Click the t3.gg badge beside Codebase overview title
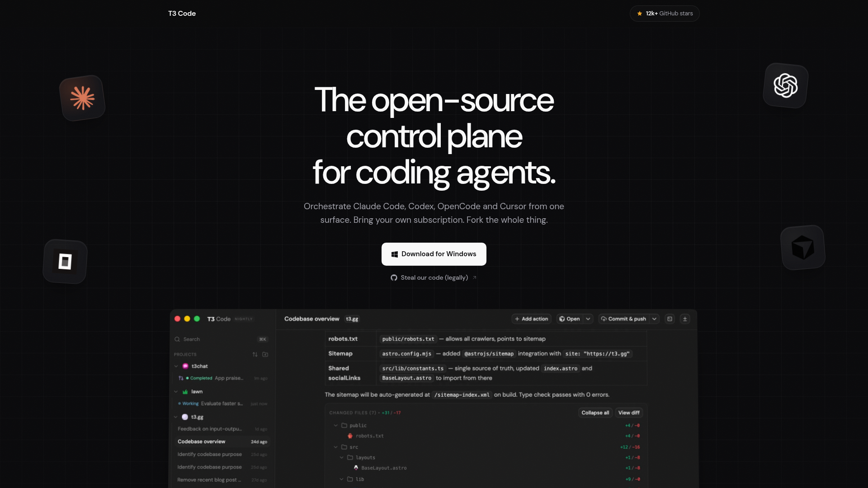Screen dimensions: 868x488 pos(352,319)
